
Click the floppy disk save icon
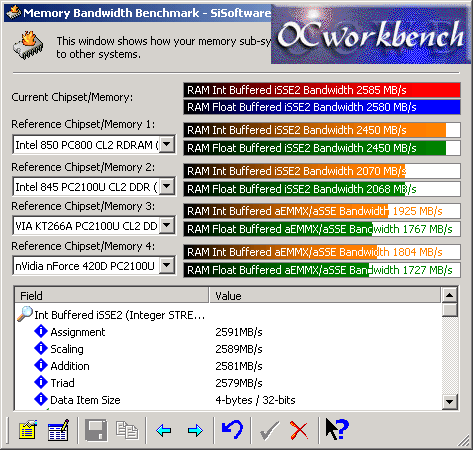(96, 430)
